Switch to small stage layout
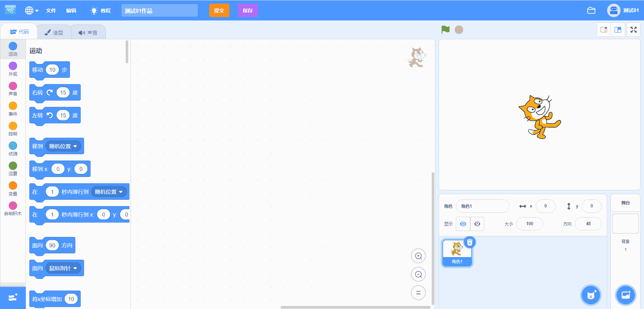Image resolution: width=644 pixels, height=309 pixels. tap(604, 30)
